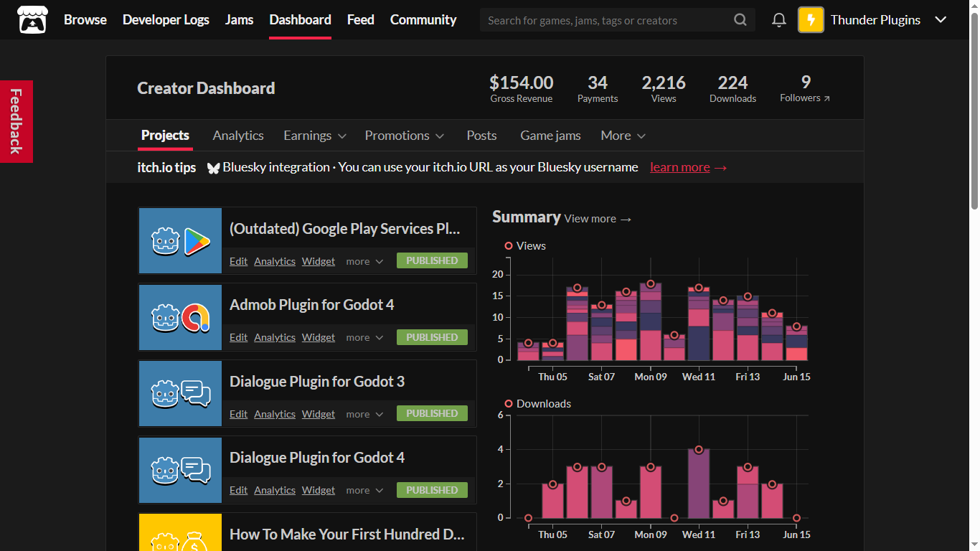Viewport: 980px width, 551px height.
Task: Click Widget for Dialogue Plugin for Godot 3
Action: point(319,415)
